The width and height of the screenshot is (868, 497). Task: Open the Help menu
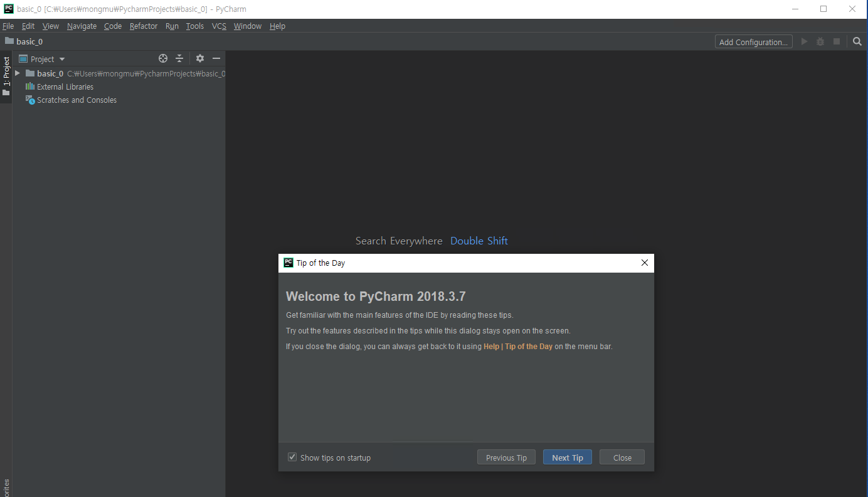[x=277, y=26]
